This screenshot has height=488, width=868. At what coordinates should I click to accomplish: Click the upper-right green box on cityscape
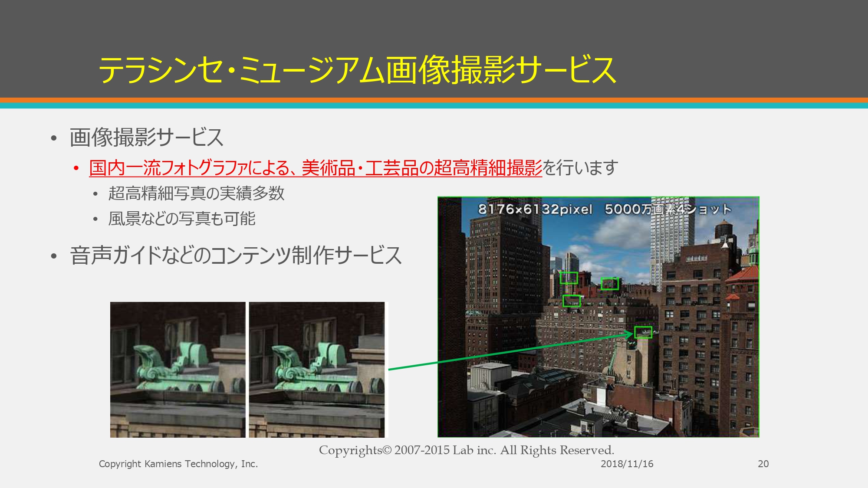(x=609, y=284)
